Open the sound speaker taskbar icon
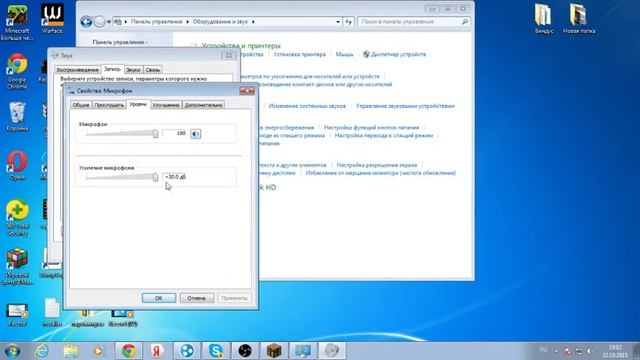640x360 pixels. click(x=332, y=351)
